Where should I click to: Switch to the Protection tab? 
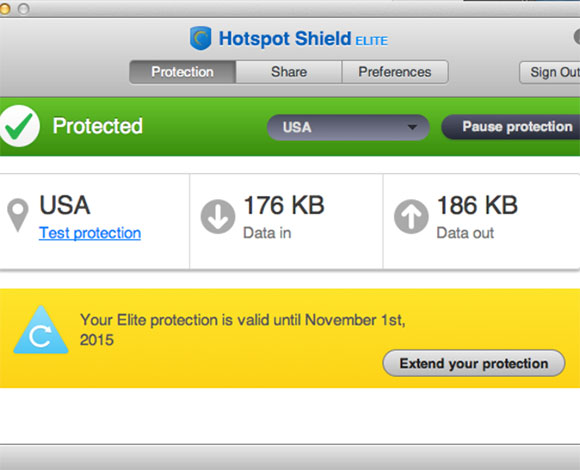(x=182, y=72)
